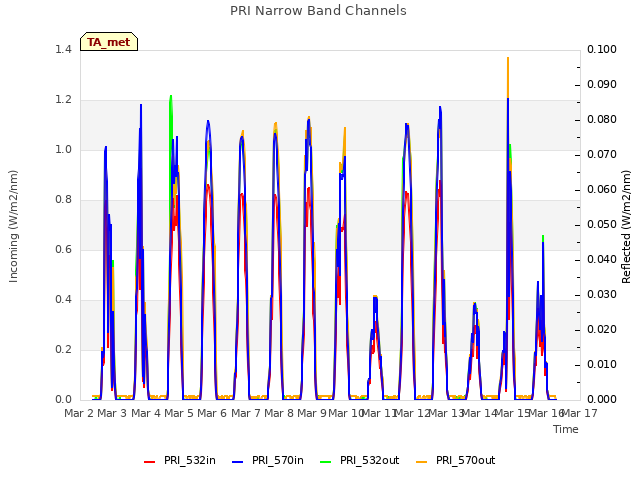Click the 0.100 right axis tick label

[602, 49]
